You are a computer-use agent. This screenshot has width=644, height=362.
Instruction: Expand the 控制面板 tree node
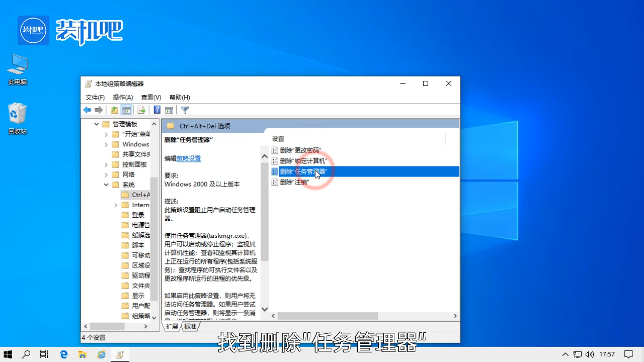click(106, 164)
